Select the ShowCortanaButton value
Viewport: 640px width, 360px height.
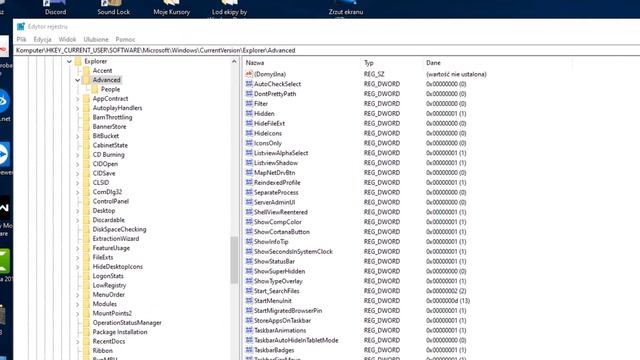[x=282, y=232]
